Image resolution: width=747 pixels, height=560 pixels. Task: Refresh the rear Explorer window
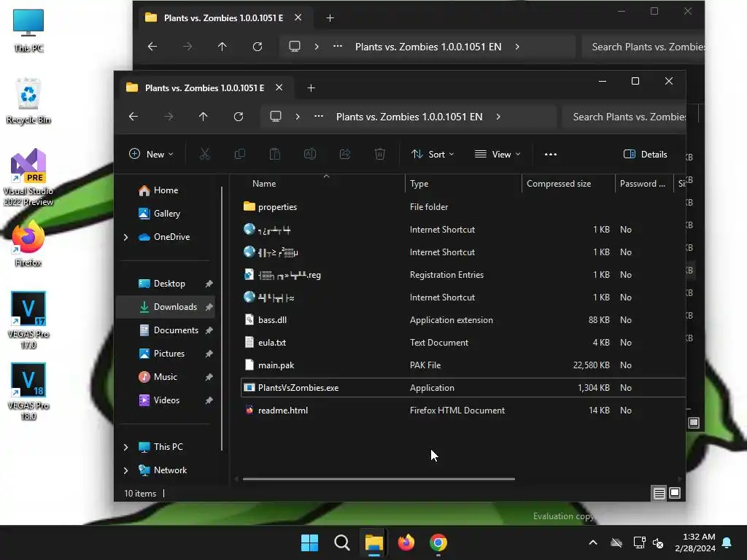coord(258,47)
